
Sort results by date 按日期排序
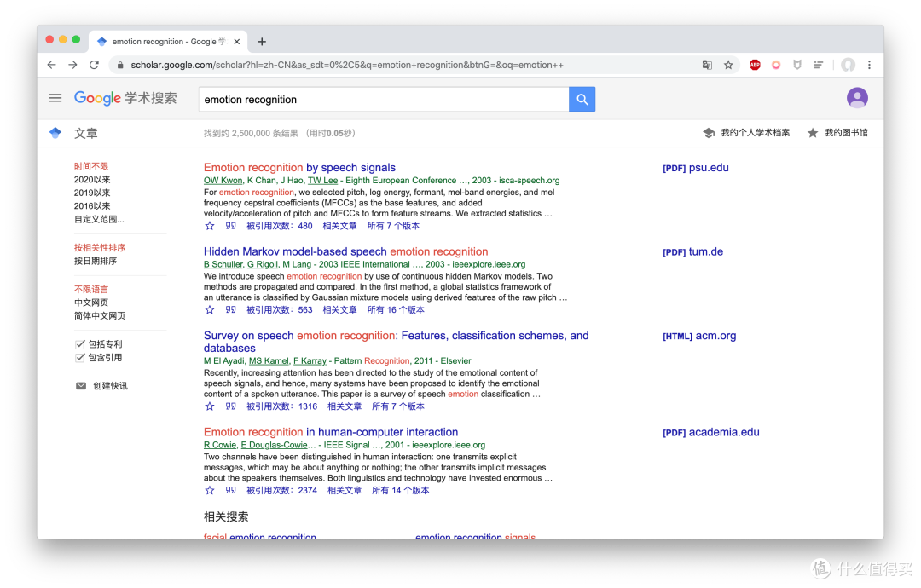[96, 261]
